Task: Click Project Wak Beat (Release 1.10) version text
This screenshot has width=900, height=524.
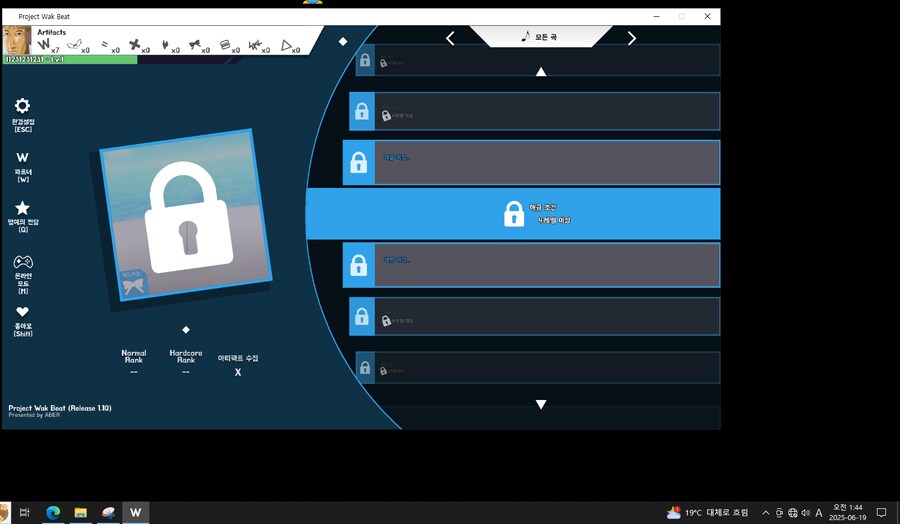Action: click(60, 408)
